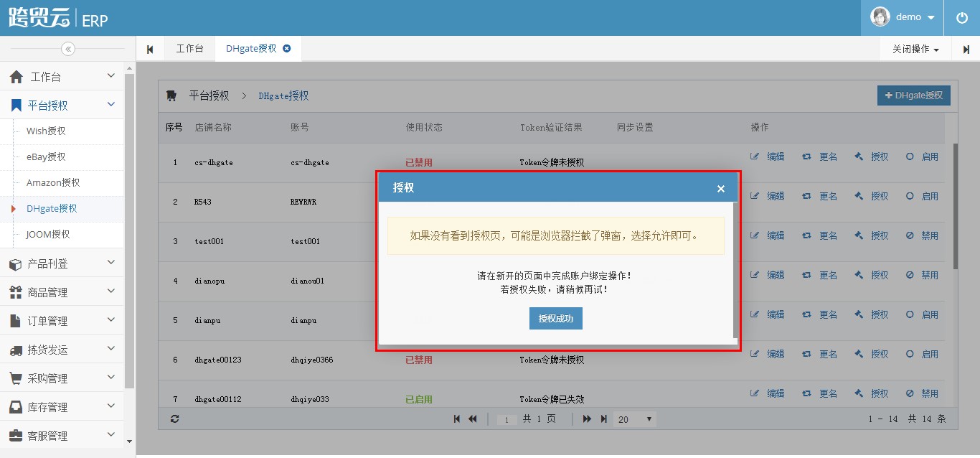The height and width of the screenshot is (458, 980).
Task: Close the 授权 dialog with the x
Action: click(x=721, y=189)
